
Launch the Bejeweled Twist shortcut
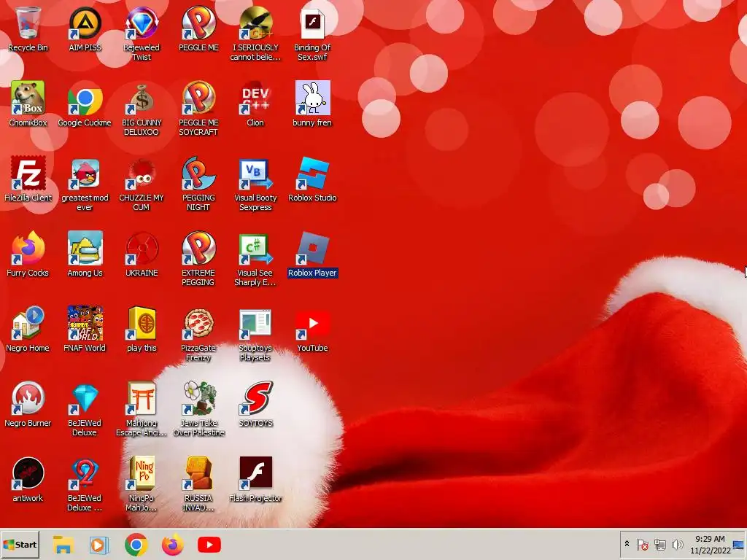tap(142, 34)
